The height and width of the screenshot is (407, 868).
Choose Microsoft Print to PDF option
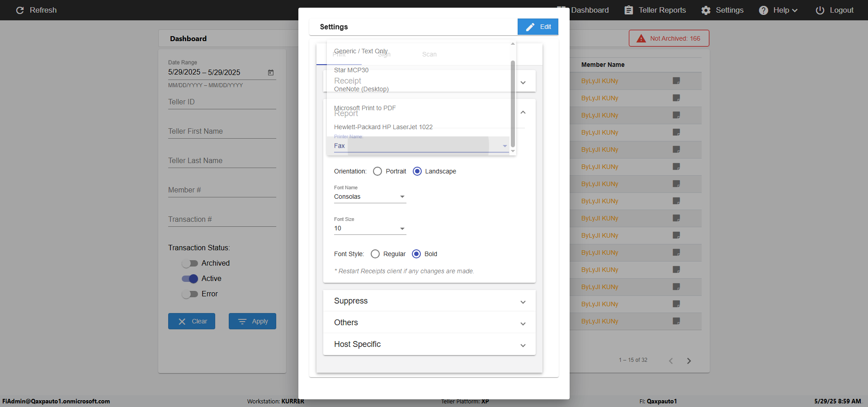click(418, 108)
